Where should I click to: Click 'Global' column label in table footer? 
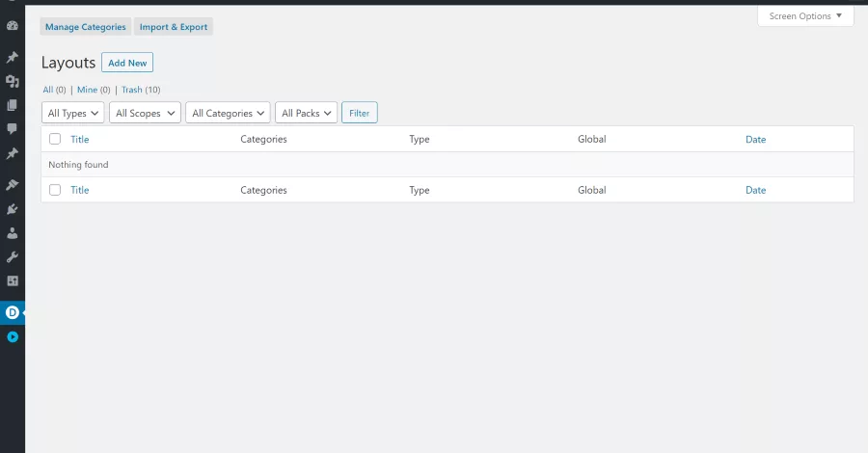(x=592, y=190)
